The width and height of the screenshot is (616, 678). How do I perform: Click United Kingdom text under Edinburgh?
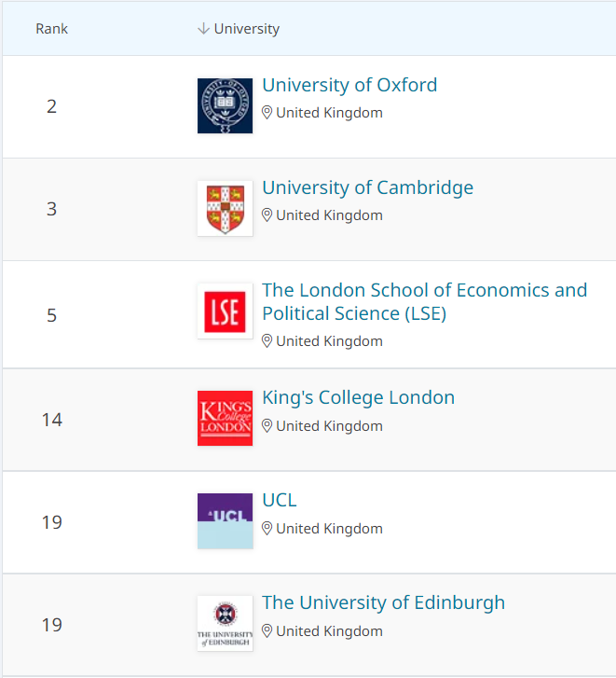pos(329,631)
